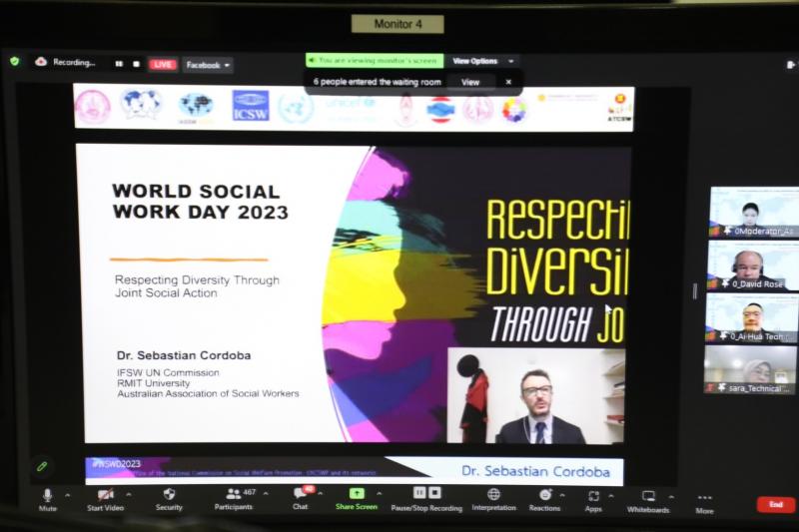Select the 0_Ai Hua Teoh video thumbnail
Screen dimensions: 799x532
tap(752, 317)
